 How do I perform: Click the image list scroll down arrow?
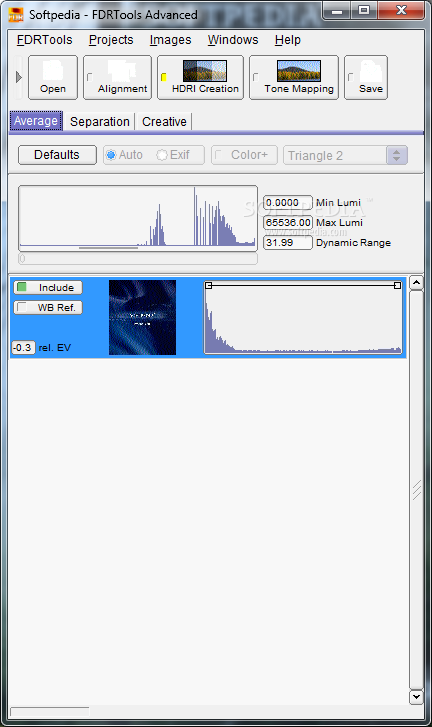(416, 696)
